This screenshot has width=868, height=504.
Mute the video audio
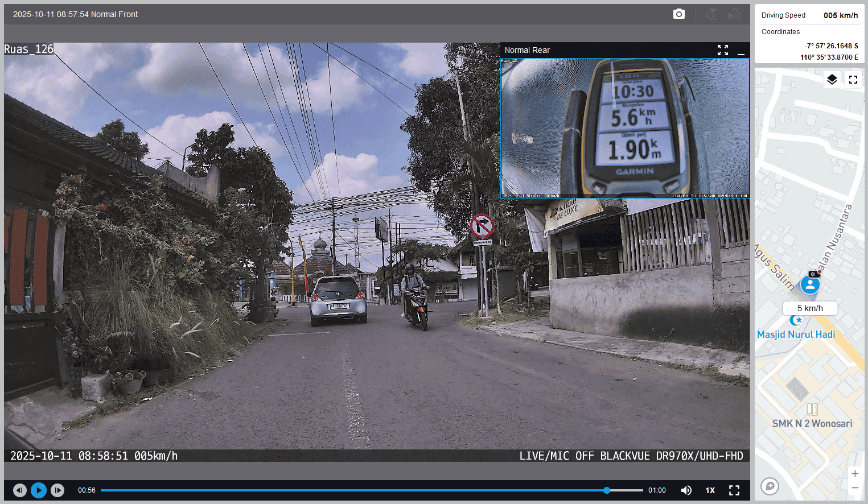click(686, 490)
